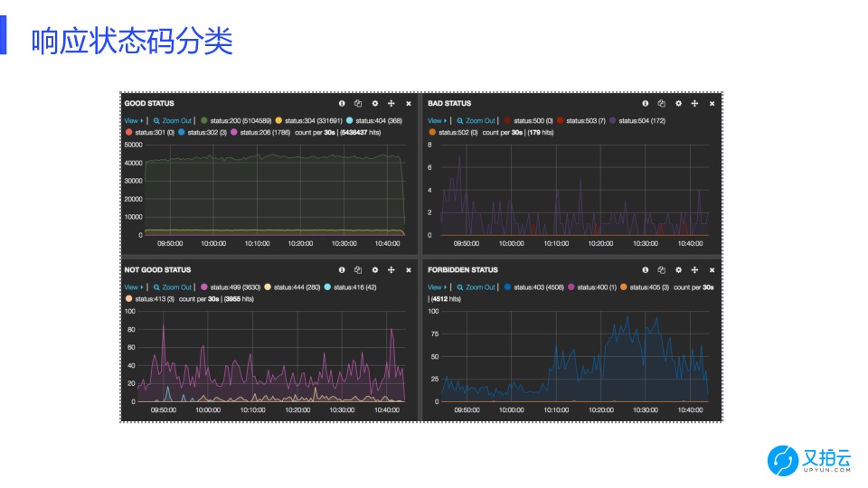Image resolution: width=868 pixels, height=488 pixels.
Task: Expand View options in GOOD STATUS panel
Action: (x=134, y=120)
